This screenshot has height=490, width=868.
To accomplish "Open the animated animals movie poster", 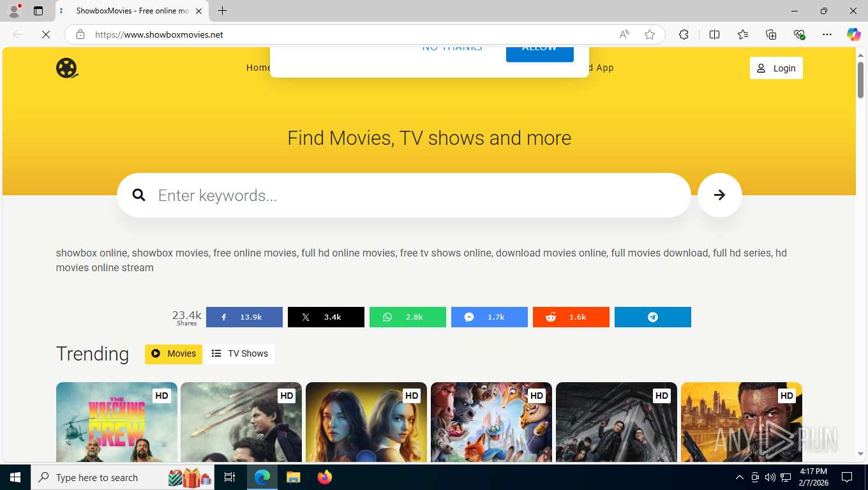I will (x=491, y=422).
